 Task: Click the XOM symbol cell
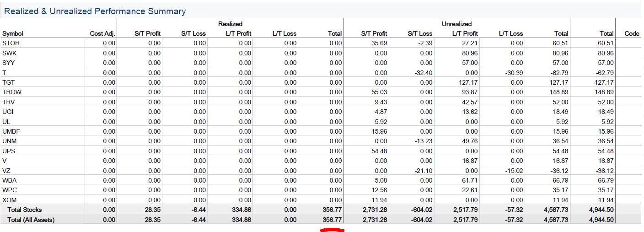(10, 200)
